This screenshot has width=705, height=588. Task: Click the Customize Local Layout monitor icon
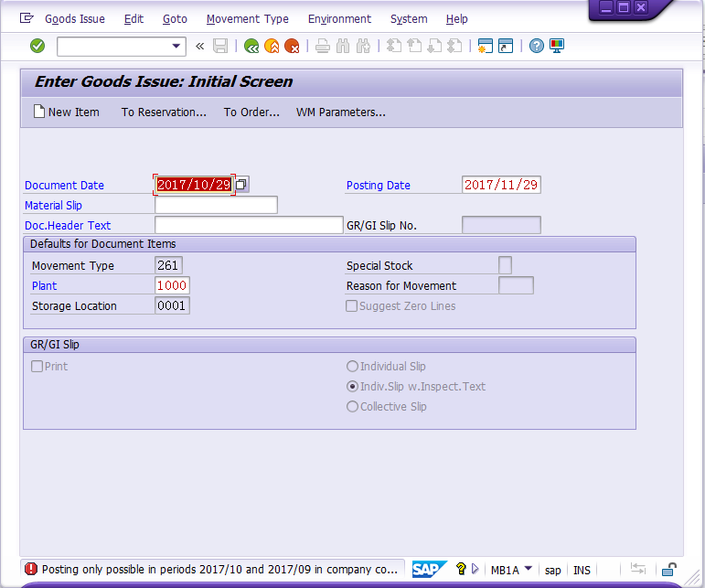point(557,46)
